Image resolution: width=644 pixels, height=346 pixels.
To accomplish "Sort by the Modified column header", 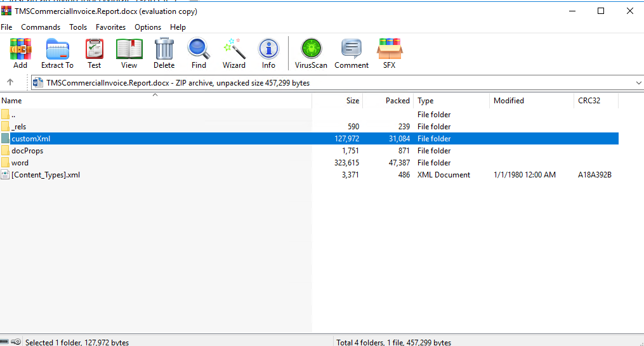I will (x=509, y=101).
